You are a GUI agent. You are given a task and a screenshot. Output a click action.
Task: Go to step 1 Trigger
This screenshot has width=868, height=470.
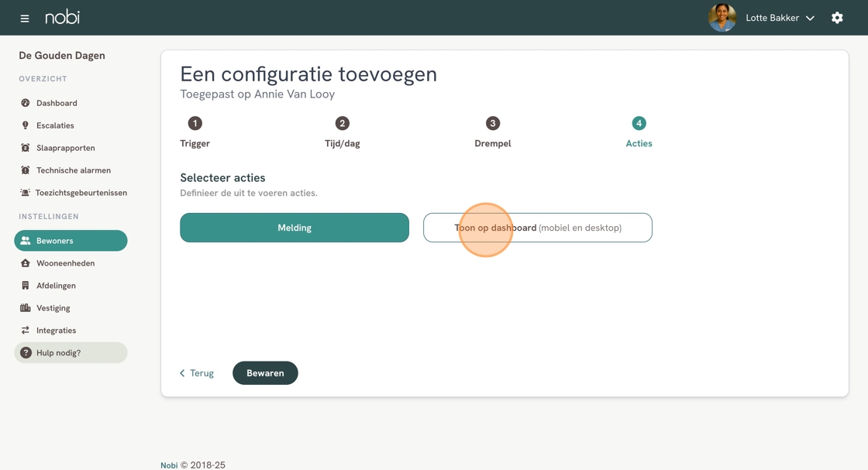(195, 132)
